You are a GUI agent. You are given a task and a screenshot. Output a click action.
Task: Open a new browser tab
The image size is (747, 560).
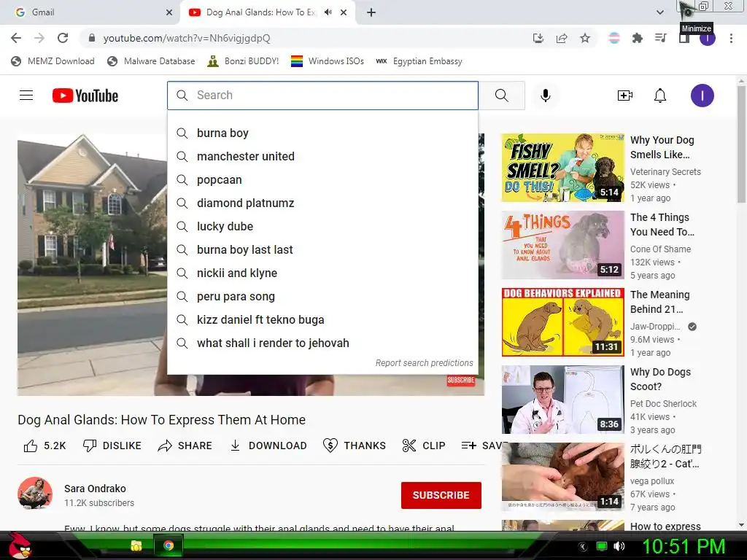click(x=371, y=12)
